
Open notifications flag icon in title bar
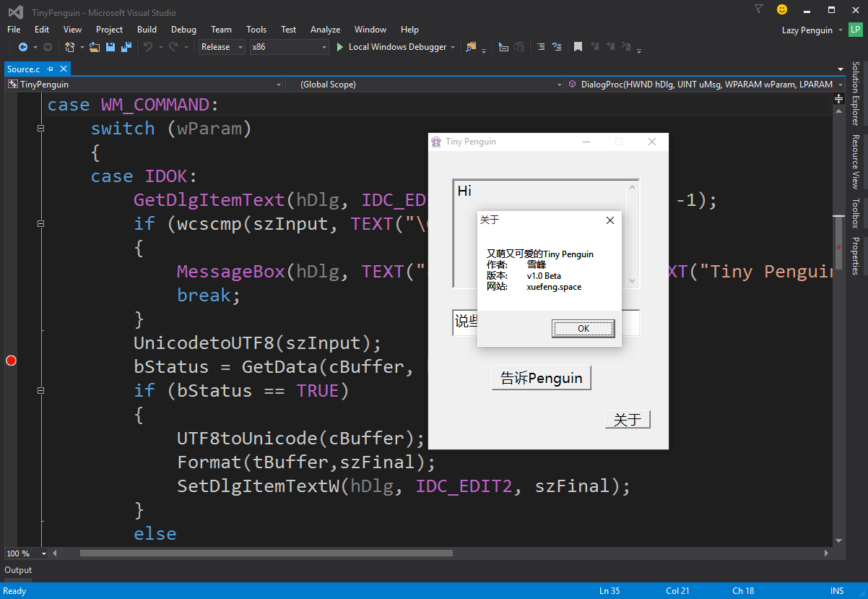758,9
